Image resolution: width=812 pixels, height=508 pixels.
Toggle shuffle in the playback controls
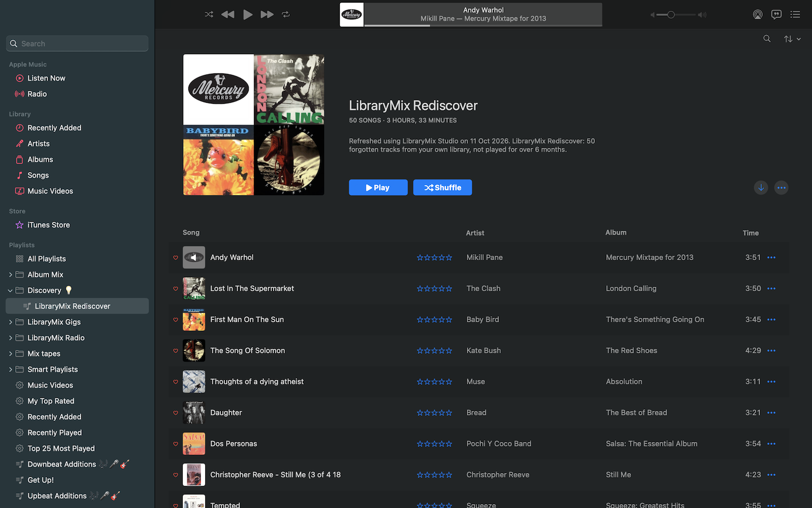click(x=209, y=15)
